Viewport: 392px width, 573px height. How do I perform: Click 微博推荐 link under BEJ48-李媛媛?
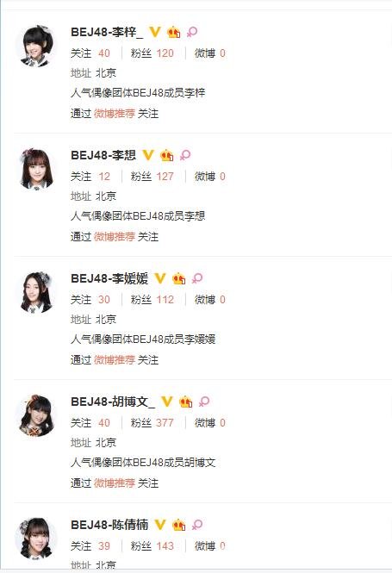tap(115, 360)
